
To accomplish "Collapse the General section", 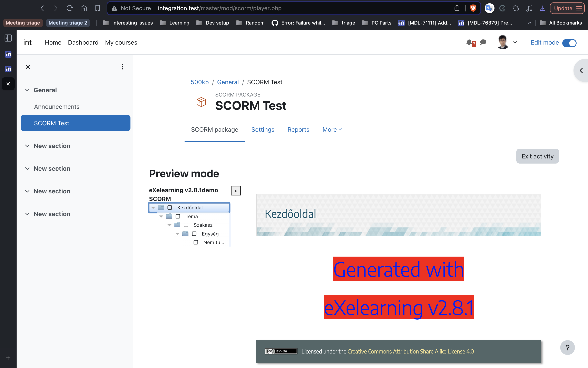I will pos(27,90).
